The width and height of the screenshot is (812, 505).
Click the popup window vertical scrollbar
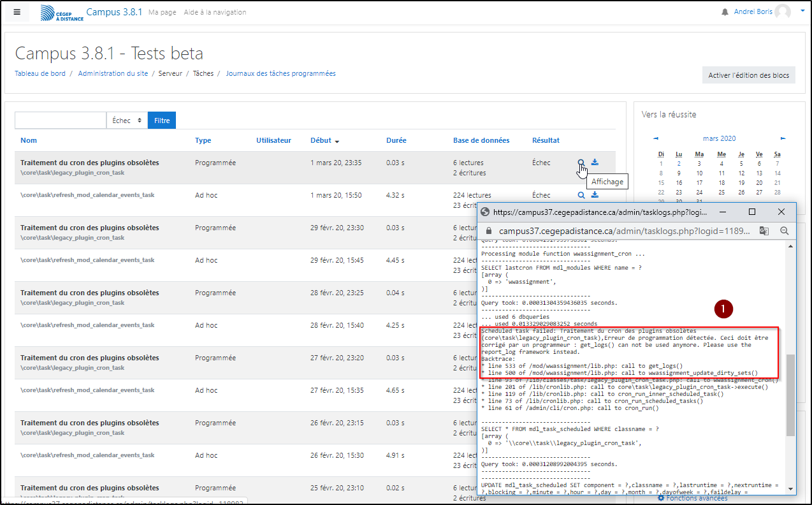coord(790,395)
